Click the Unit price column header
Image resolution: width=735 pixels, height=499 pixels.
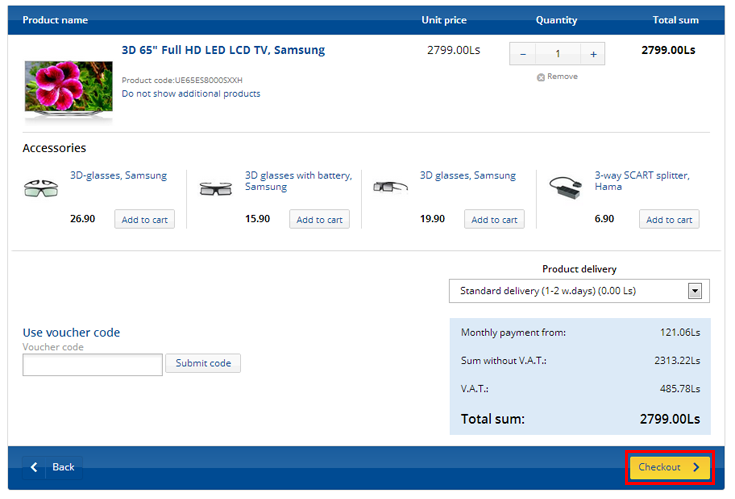tap(444, 20)
